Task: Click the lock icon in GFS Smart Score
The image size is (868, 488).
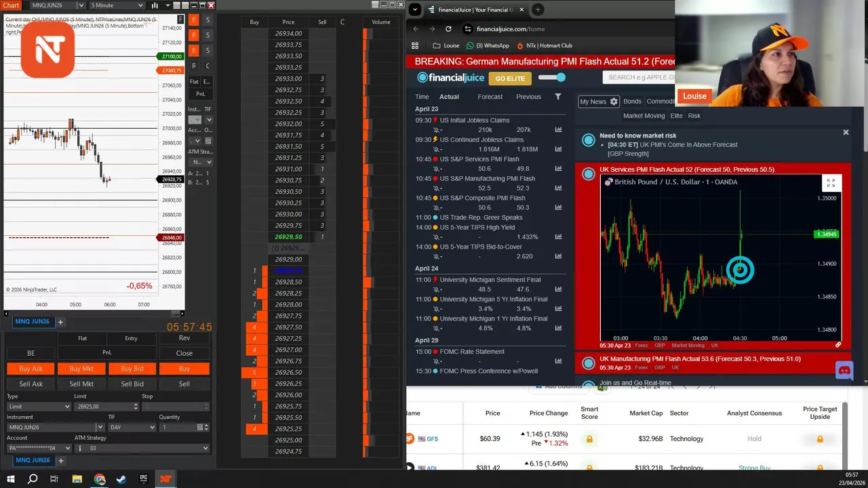Action: [589, 439]
